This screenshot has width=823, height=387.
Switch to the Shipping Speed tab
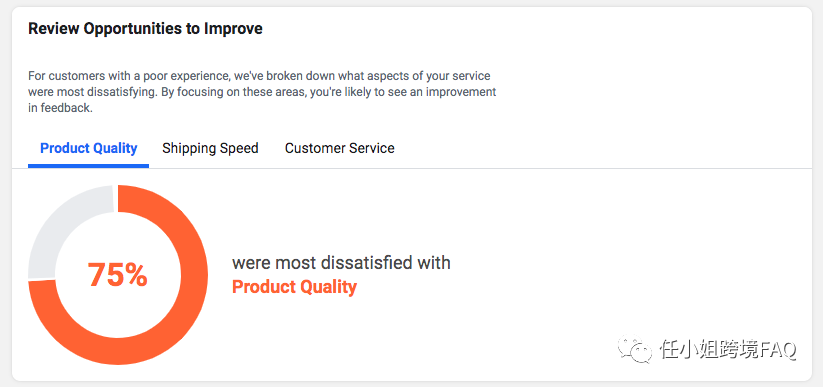pos(210,148)
